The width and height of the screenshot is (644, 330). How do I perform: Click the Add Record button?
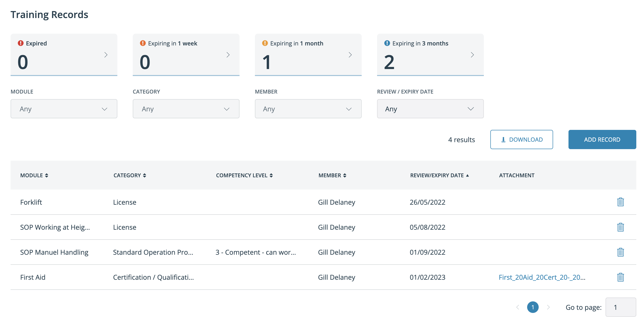602,140
